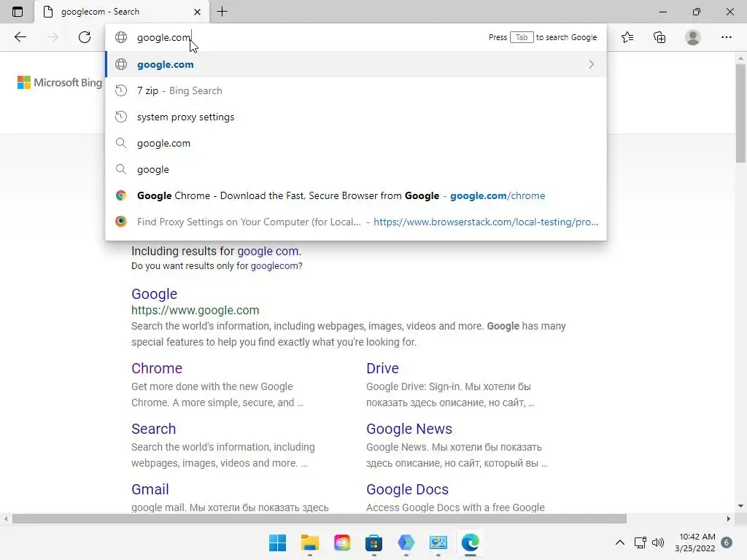Open the Search sitelink
The image size is (747, 560).
[x=153, y=429]
